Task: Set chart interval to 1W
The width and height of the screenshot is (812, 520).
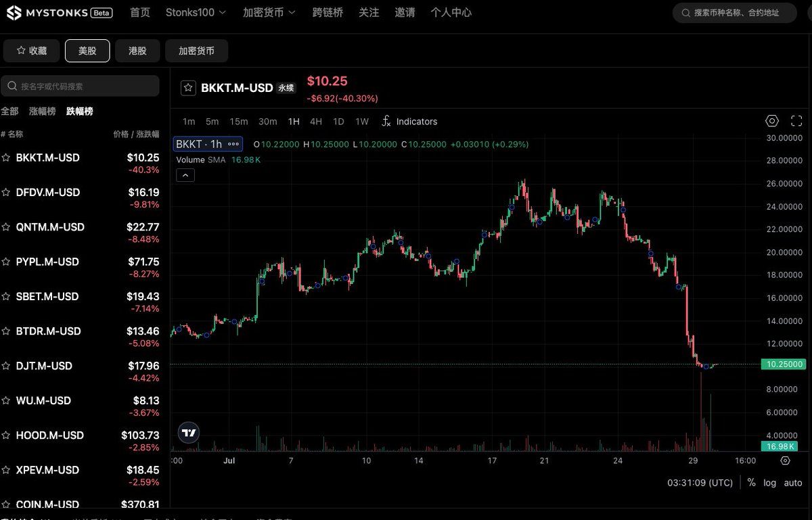Action: point(362,122)
